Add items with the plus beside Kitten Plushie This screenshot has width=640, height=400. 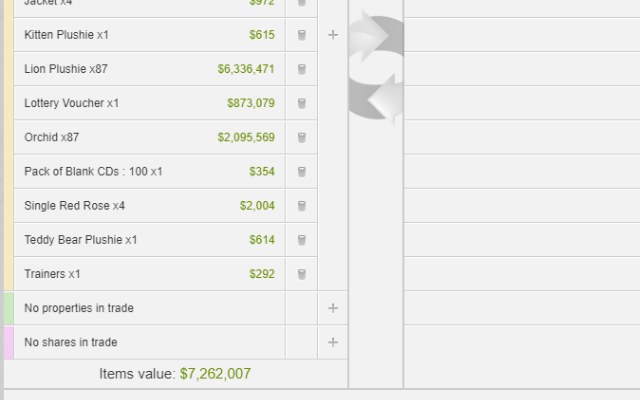[x=333, y=35]
